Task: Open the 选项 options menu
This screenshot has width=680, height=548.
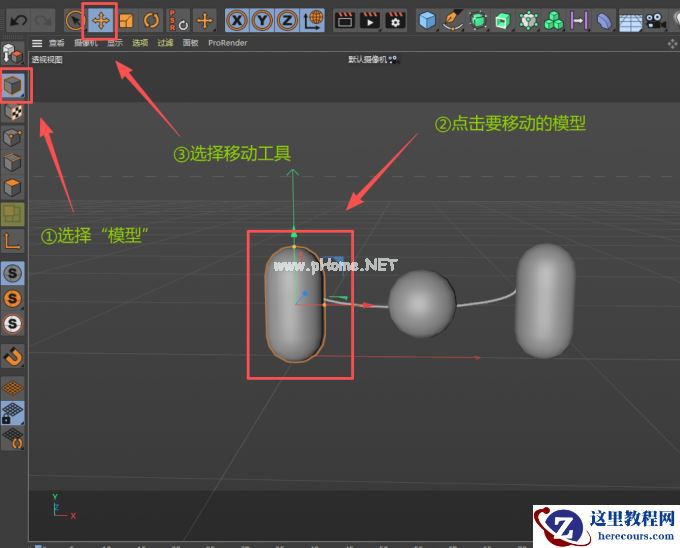Action: tap(140, 43)
